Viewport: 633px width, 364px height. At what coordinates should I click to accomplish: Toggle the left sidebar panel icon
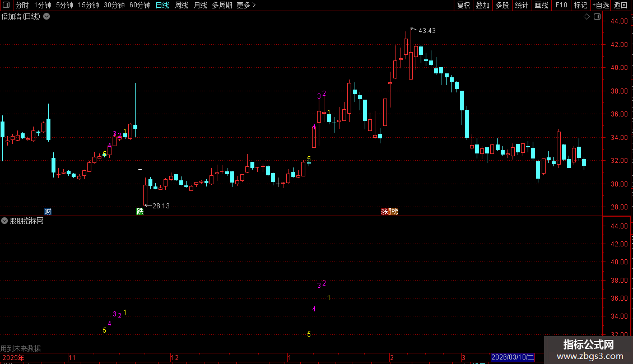6,5
